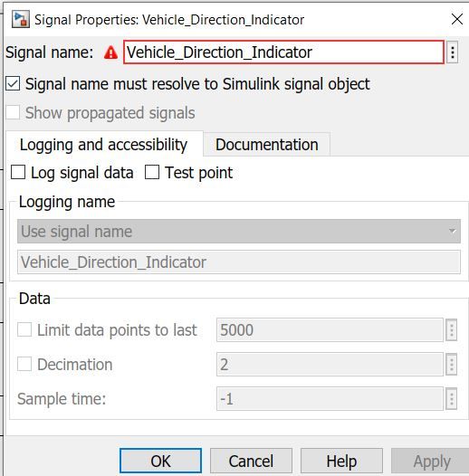Tick the Limit data points to last checkbox
Image resolution: width=469 pixels, height=476 pixels.
coord(24,329)
